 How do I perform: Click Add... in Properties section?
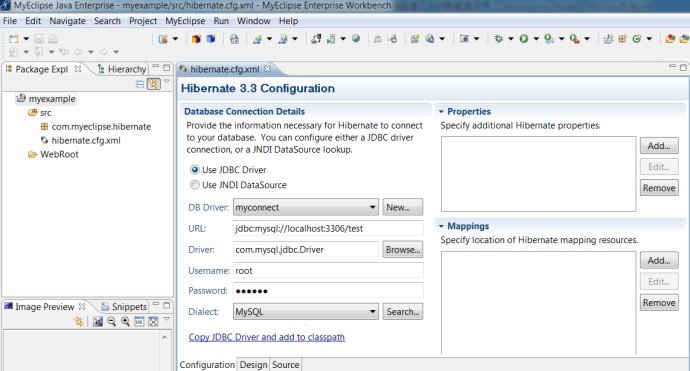659,146
